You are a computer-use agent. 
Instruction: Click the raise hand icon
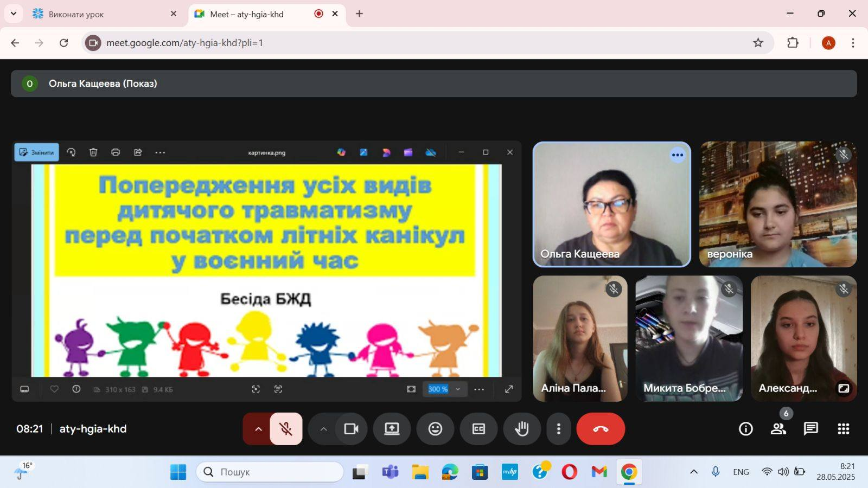[x=522, y=429]
